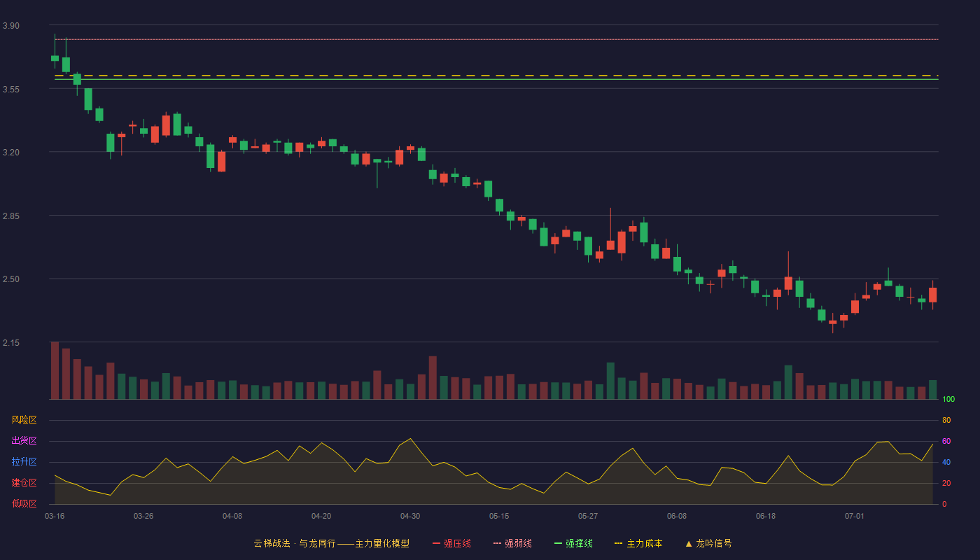Click the yellow dashed 主力成本 line
This screenshot has height=560, width=980.
pyautogui.click(x=496, y=75)
